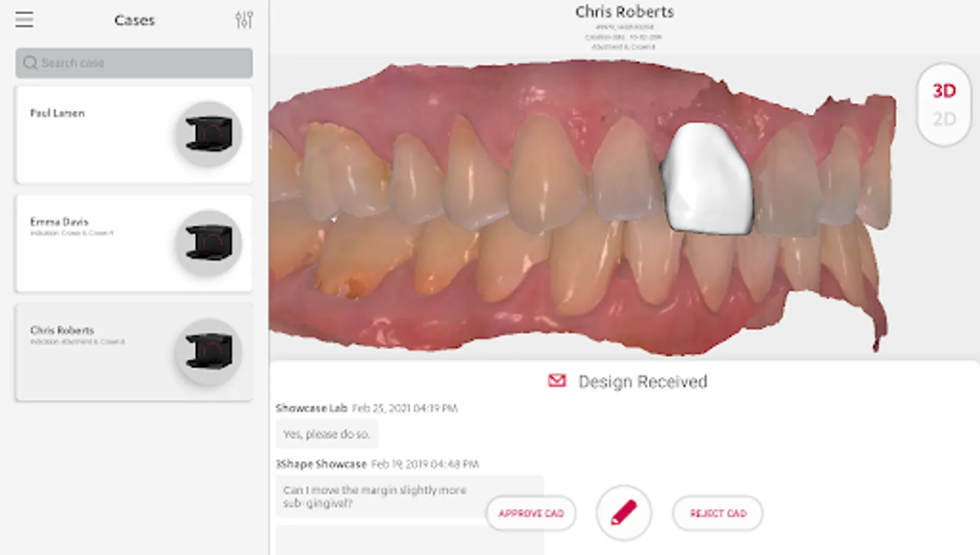Select the Paul Larsen case
This screenshot has width=980, height=555.
tap(134, 134)
